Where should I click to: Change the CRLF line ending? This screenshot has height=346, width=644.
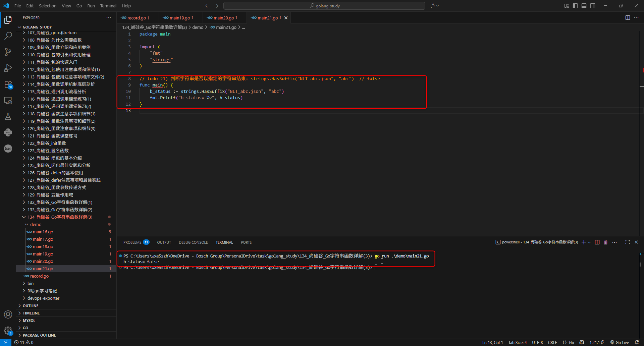[x=552, y=342]
